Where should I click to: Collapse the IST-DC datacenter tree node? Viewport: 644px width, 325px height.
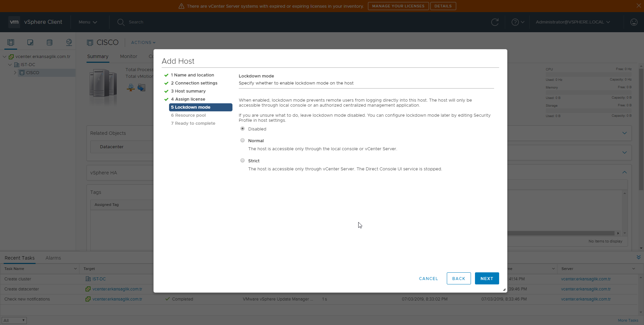[10, 65]
